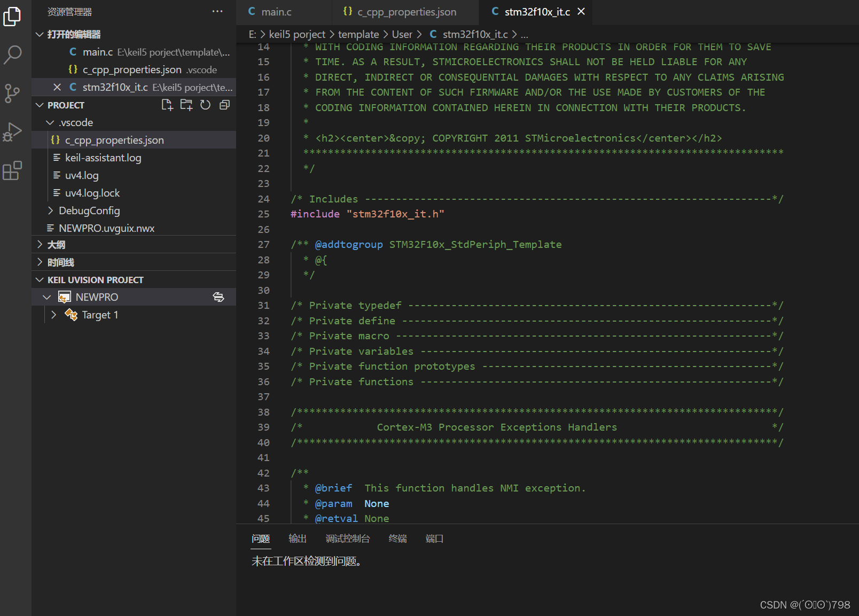Open c_cpp_properties.json from .vscode folder
859x616 pixels.
click(114, 139)
